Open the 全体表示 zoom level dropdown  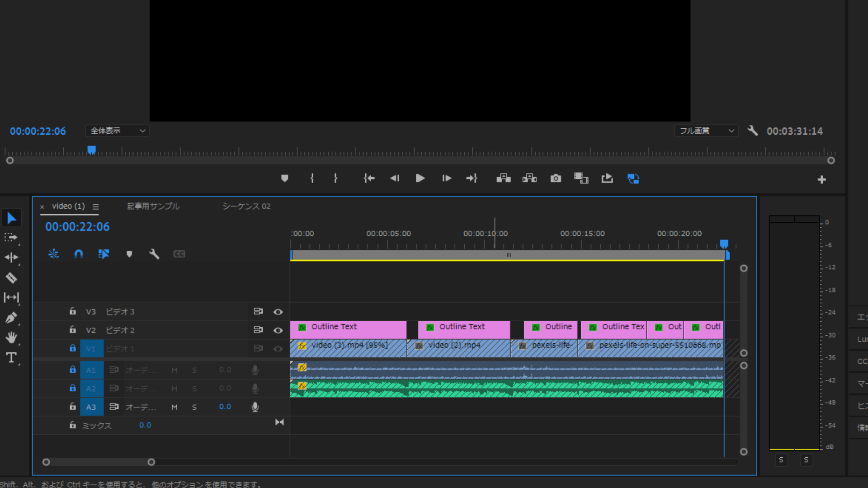tap(118, 131)
